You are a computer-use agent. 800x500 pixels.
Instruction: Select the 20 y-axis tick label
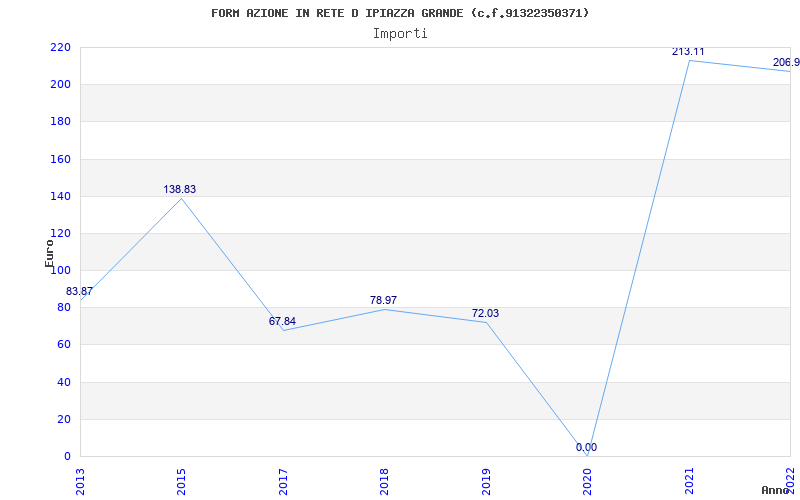(x=64, y=419)
